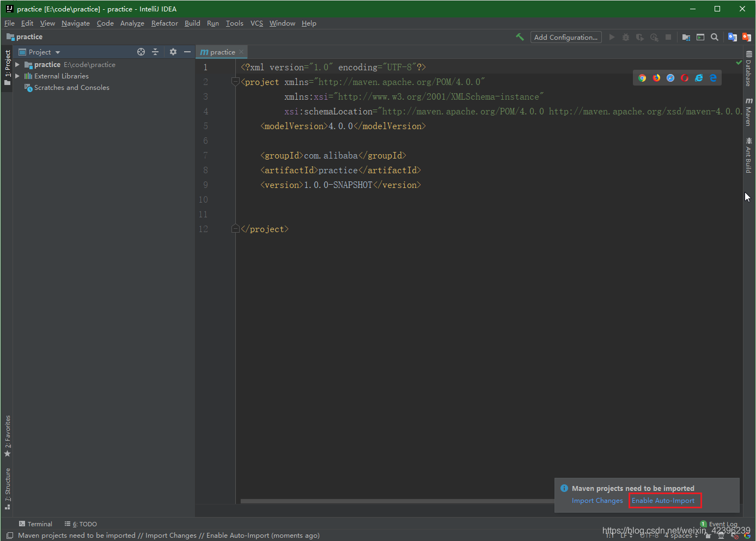The image size is (756, 541).
Task: Open Search Everywhere magnifier icon
Action: click(715, 37)
